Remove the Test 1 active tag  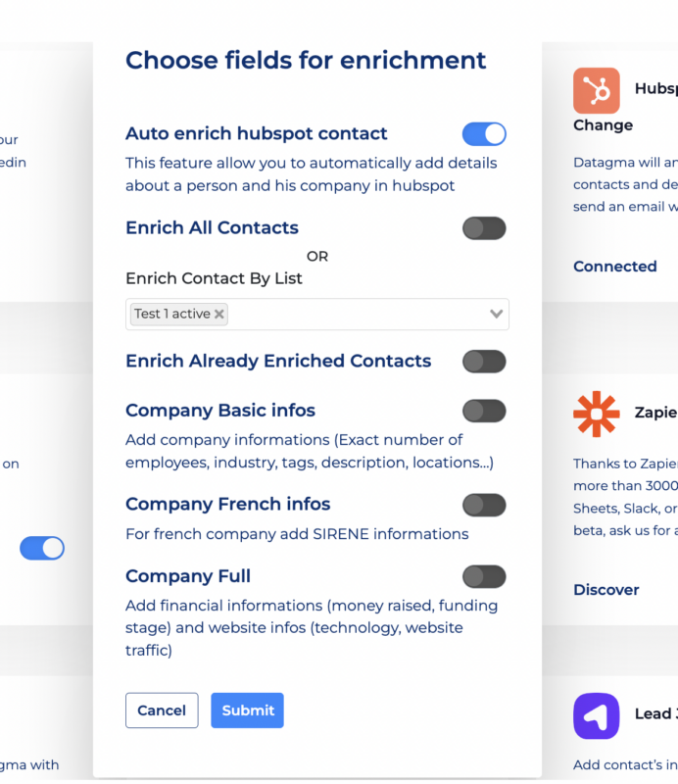tap(219, 314)
